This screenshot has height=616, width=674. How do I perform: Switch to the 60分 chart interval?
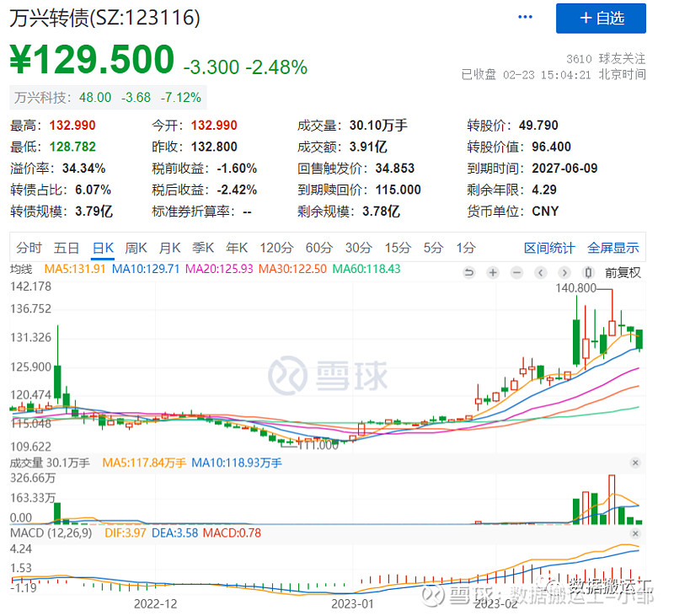319,248
